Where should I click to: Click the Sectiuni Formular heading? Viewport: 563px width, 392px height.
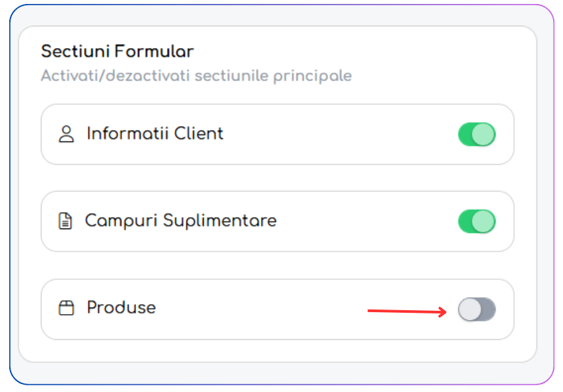point(117,51)
